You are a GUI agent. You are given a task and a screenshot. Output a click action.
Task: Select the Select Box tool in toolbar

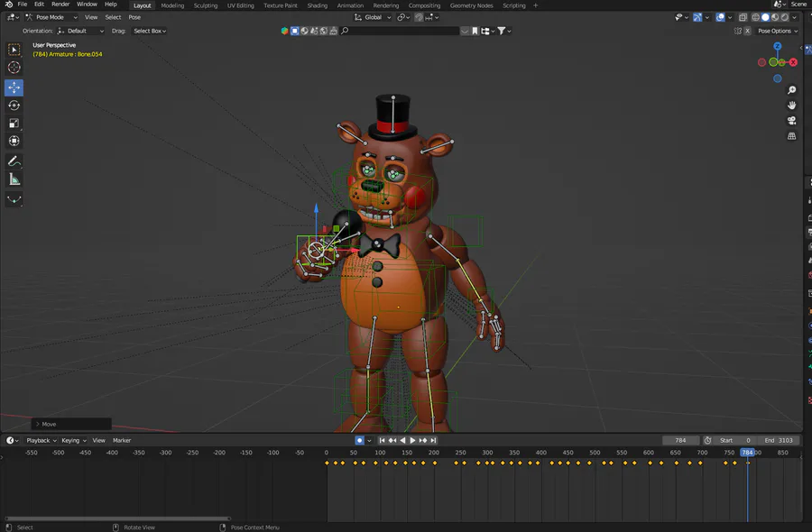pos(14,50)
